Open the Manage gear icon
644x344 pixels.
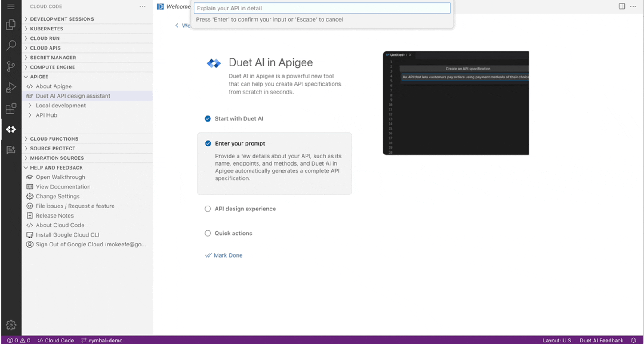pos(11,325)
